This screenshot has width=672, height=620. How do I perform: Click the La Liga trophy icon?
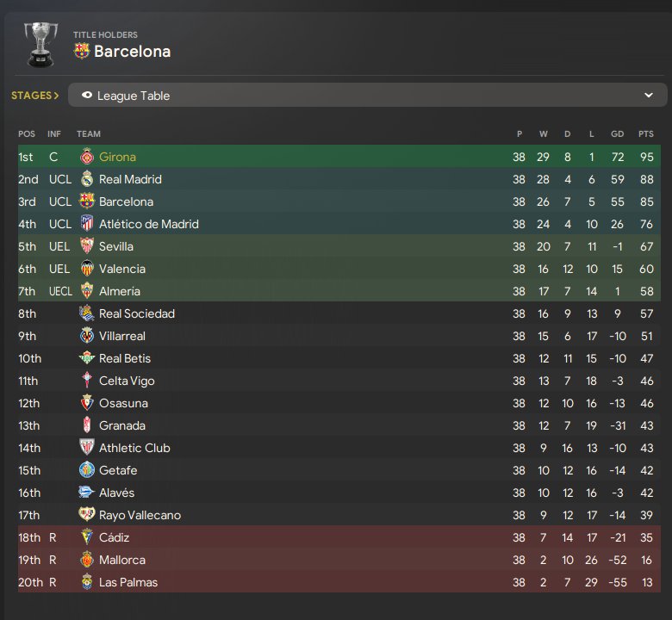(x=39, y=45)
